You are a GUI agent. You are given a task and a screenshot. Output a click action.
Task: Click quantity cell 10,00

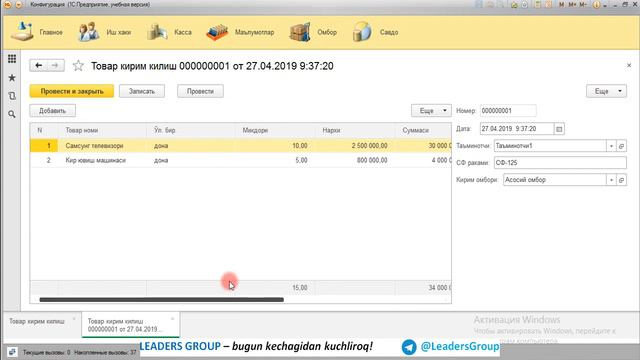[x=276, y=146]
